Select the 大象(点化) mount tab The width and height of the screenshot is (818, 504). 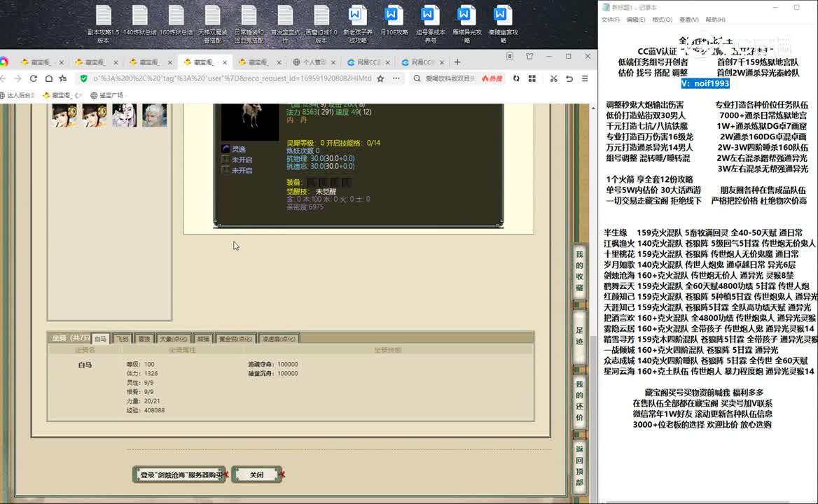pos(173,339)
